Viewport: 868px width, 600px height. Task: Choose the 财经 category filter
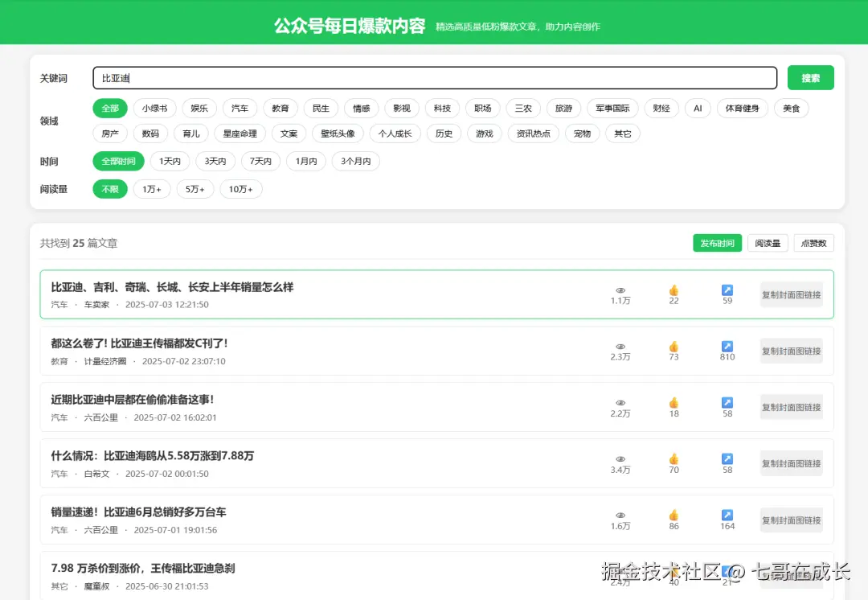tap(661, 108)
